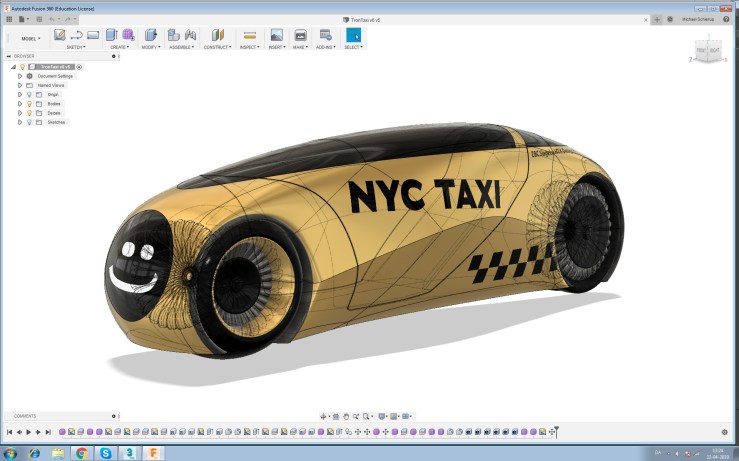Activate the TronTaxi component radio button
The image size is (739, 461).
point(79,67)
